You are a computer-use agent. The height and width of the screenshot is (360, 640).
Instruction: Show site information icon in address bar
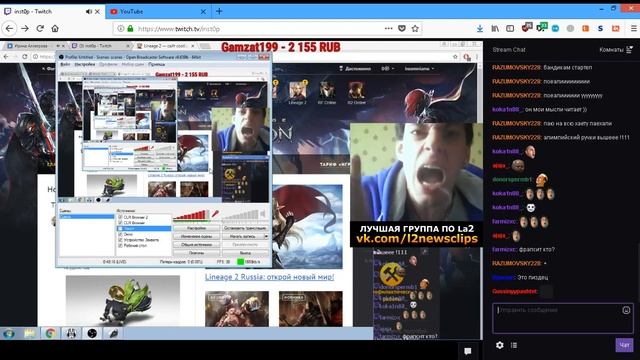[x=121, y=29]
